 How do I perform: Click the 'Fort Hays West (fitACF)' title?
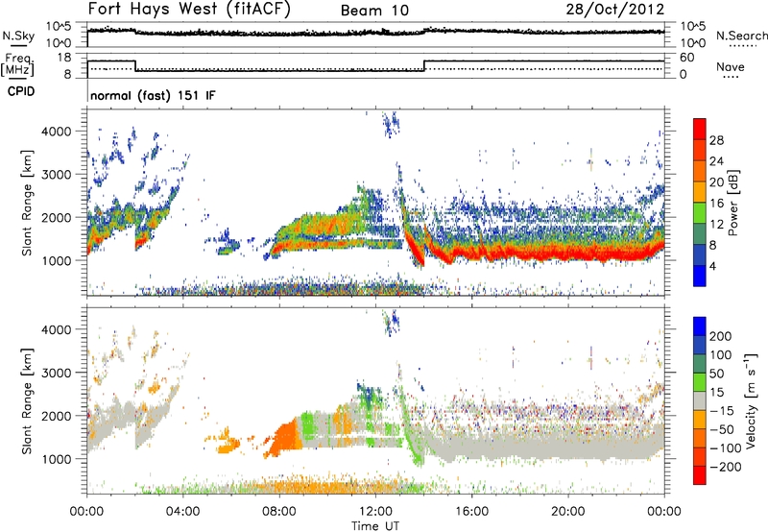189,9
